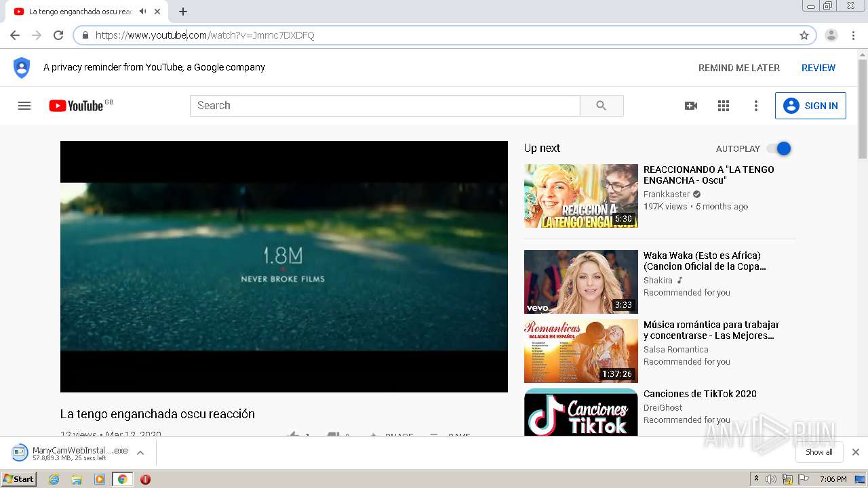Bookmark this page with star icon

[x=804, y=35]
